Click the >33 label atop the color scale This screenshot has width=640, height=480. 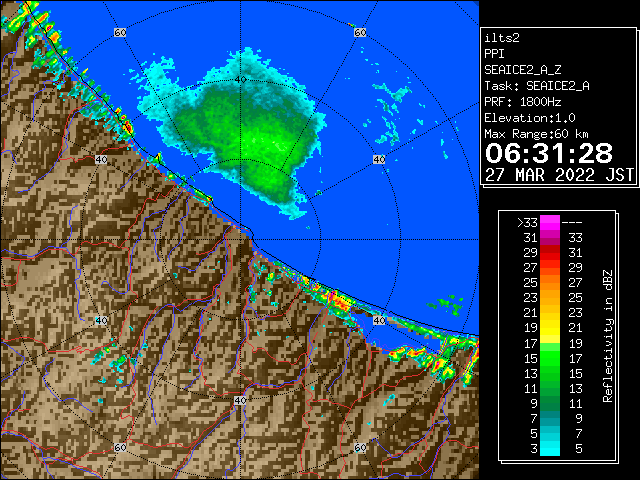[x=527, y=223]
